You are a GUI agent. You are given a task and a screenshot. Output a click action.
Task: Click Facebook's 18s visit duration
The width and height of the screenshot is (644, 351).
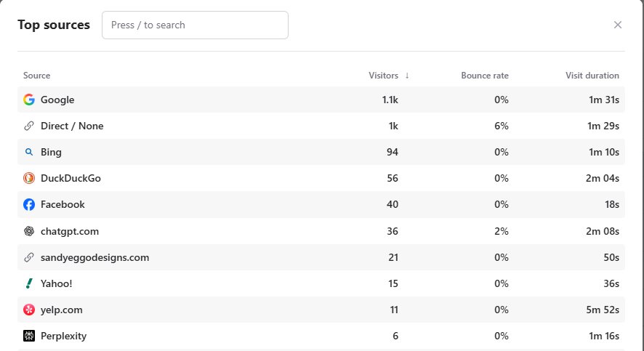pyautogui.click(x=612, y=204)
